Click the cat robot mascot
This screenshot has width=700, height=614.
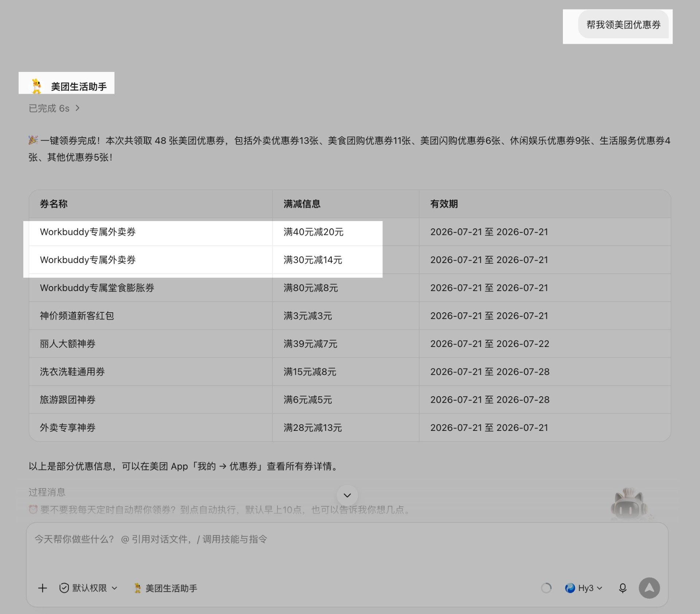click(630, 504)
